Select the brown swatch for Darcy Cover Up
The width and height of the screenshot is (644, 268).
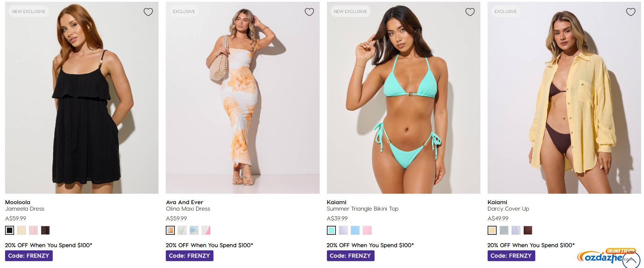click(528, 230)
